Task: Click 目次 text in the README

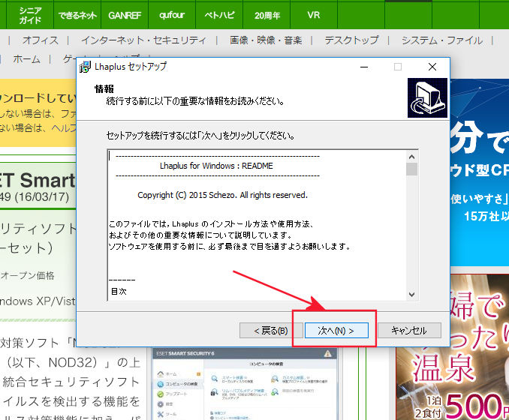Action: pyautogui.click(x=119, y=291)
